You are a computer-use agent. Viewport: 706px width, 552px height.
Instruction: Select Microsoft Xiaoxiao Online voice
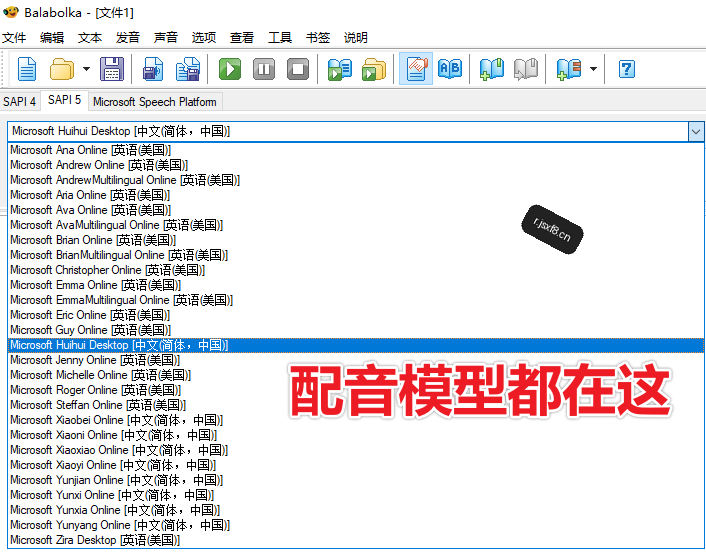(356, 450)
